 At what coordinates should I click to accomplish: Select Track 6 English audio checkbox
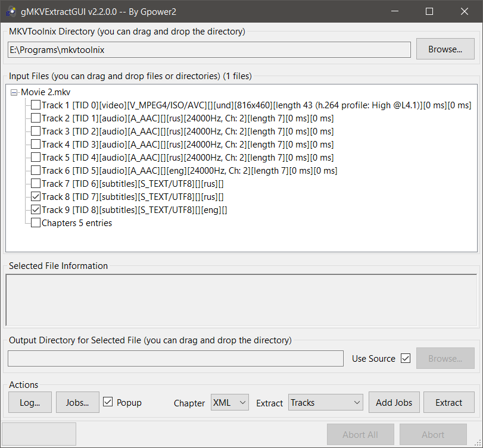click(36, 171)
